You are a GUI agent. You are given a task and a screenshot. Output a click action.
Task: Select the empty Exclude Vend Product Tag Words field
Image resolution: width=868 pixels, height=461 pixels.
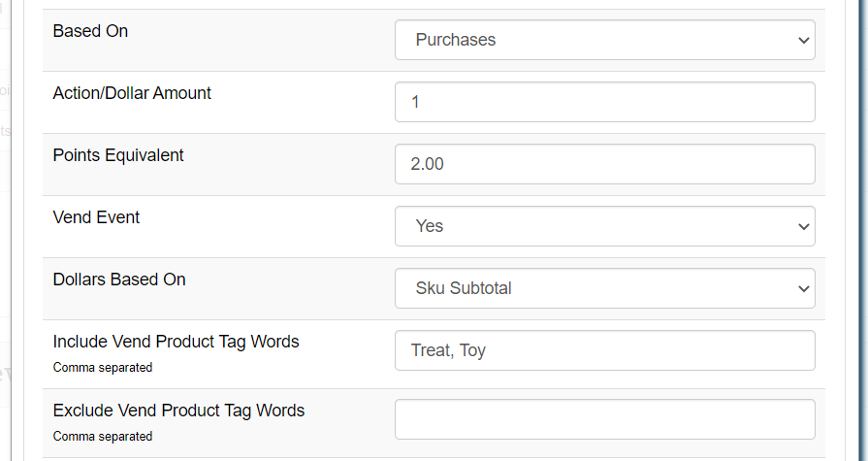(604, 419)
